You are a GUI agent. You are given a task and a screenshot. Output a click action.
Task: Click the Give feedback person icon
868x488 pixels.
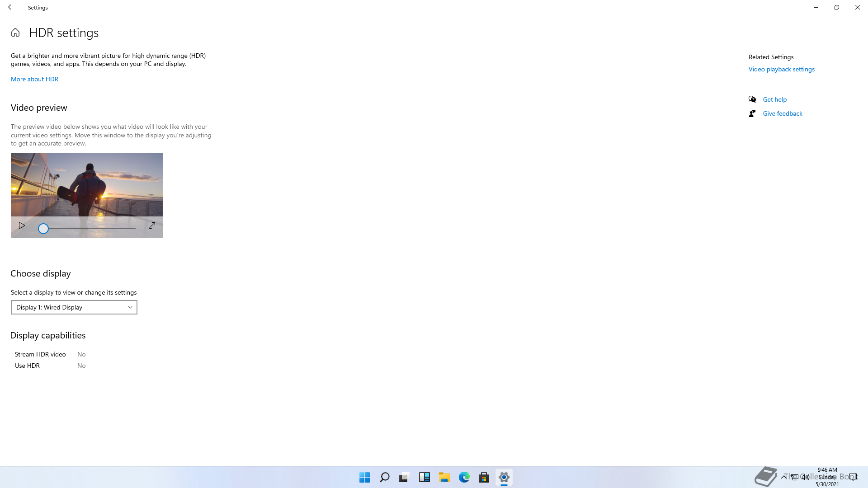[x=752, y=113]
